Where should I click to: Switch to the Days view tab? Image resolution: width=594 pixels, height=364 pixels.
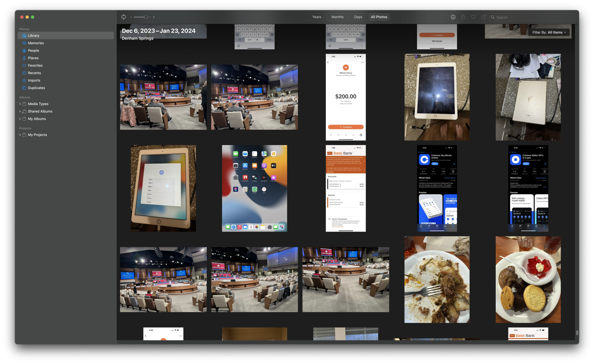358,17
